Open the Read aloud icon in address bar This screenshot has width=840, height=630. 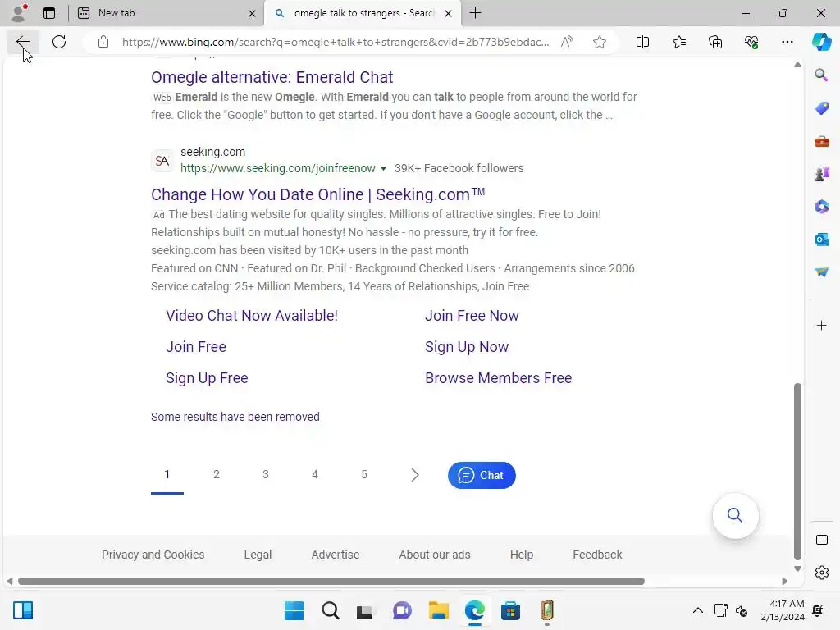pos(567,42)
